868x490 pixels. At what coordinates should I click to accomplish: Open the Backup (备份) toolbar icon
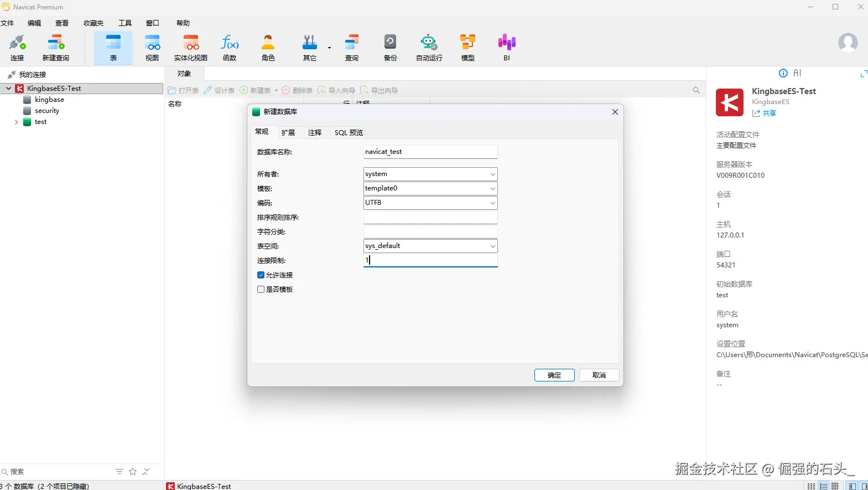click(391, 48)
